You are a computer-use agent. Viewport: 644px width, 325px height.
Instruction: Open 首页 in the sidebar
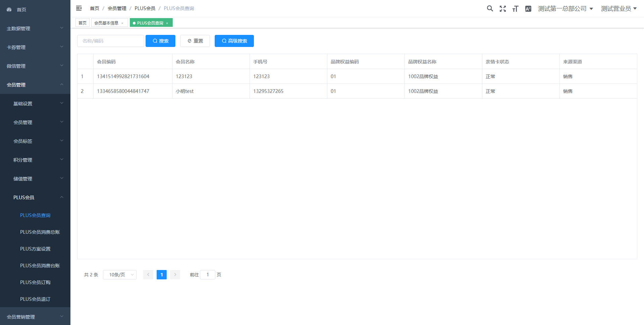coord(35,9)
